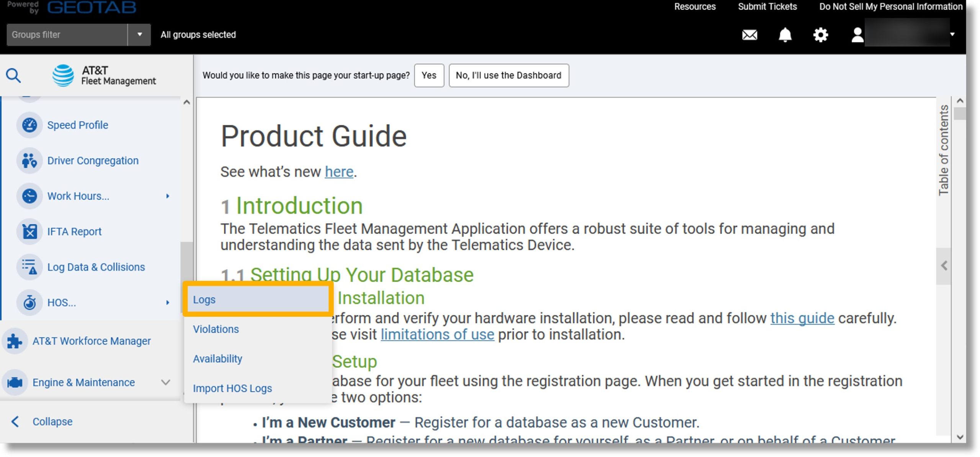This screenshot has height=457, width=980.
Task: Expand the Table of contents side chevron
Action: click(x=944, y=266)
